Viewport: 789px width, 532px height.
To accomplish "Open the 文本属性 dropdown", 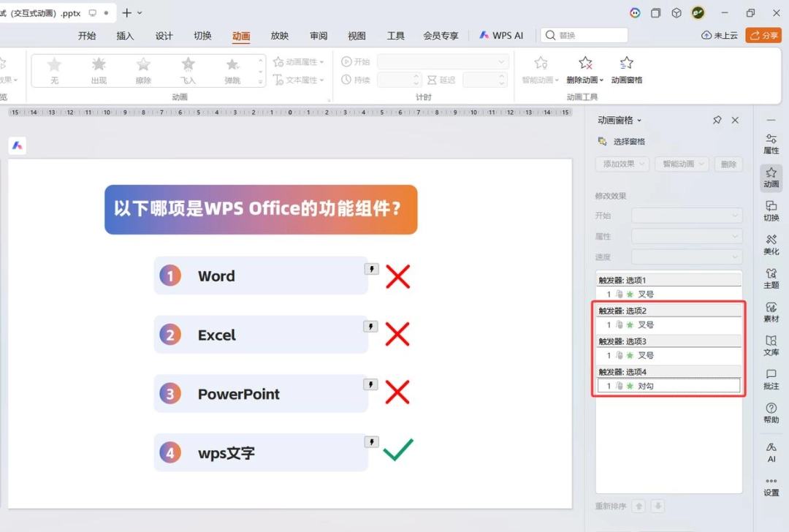I will tap(298, 80).
